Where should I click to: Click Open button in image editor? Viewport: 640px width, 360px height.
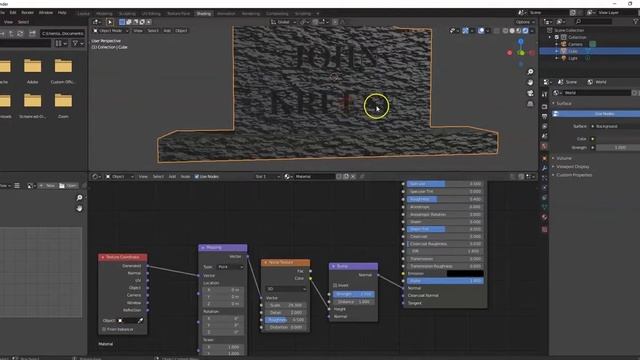pos(68,186)
